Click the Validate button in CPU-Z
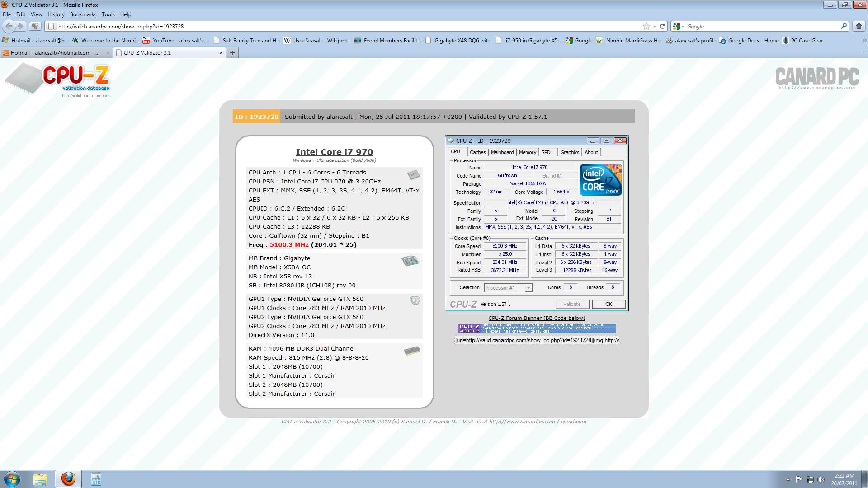 572,304
